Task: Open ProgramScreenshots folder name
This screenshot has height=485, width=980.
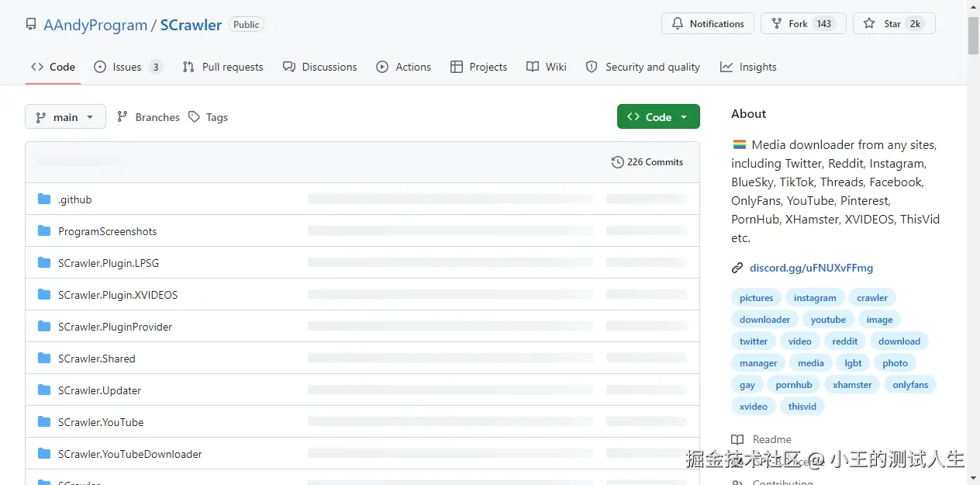Action: (108, 231)
